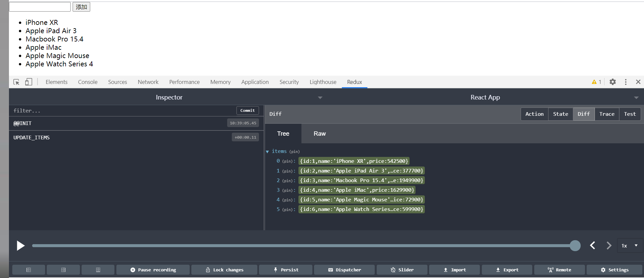Click the Apple Watch Series diff value
Image resolution: width=644 pixels, height=278 pixels.
[x=361, y=209]
